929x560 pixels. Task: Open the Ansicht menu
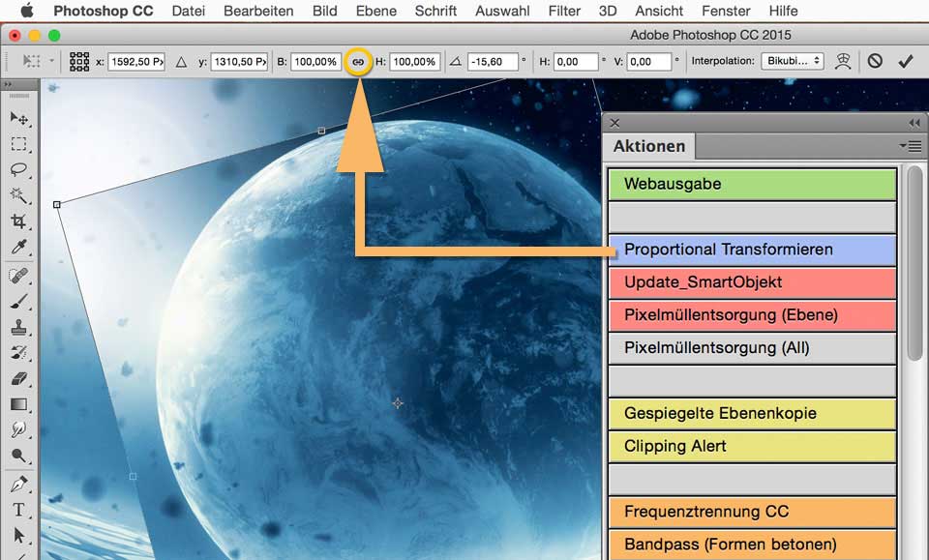659,11
